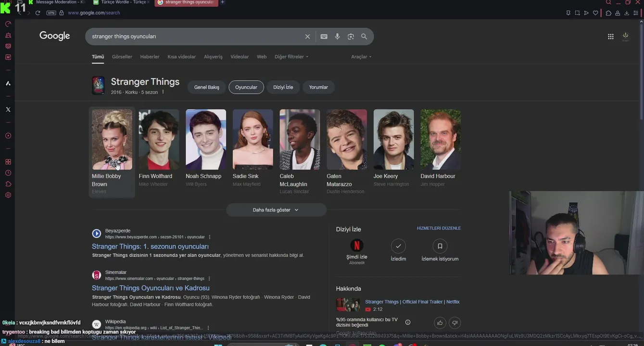Select the Haberler search filter
Viewport: 644px width, 346px height.
pos(150,57)
